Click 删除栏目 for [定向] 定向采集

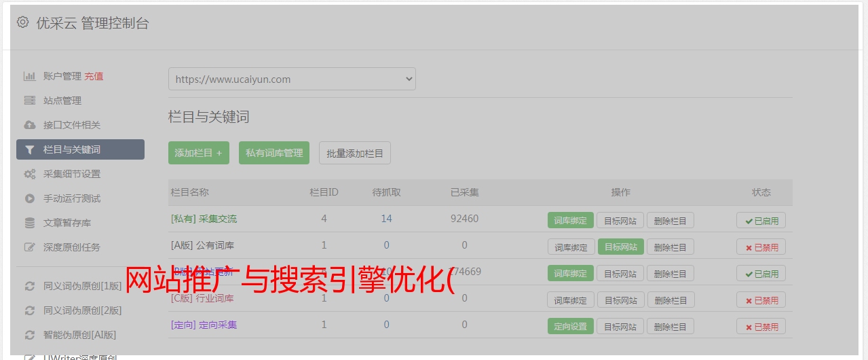671,326
